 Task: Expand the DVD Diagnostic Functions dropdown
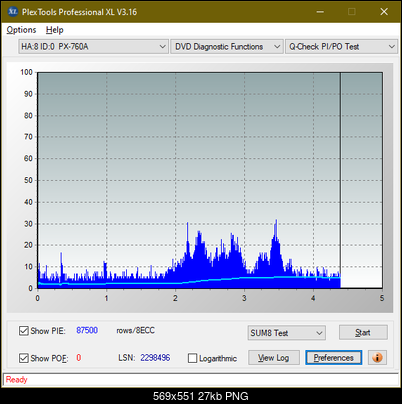(227, 47)
